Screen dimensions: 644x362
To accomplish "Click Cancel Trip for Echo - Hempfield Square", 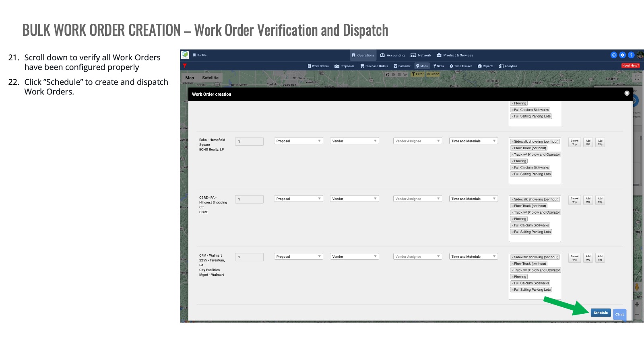I will coord(574,142).
